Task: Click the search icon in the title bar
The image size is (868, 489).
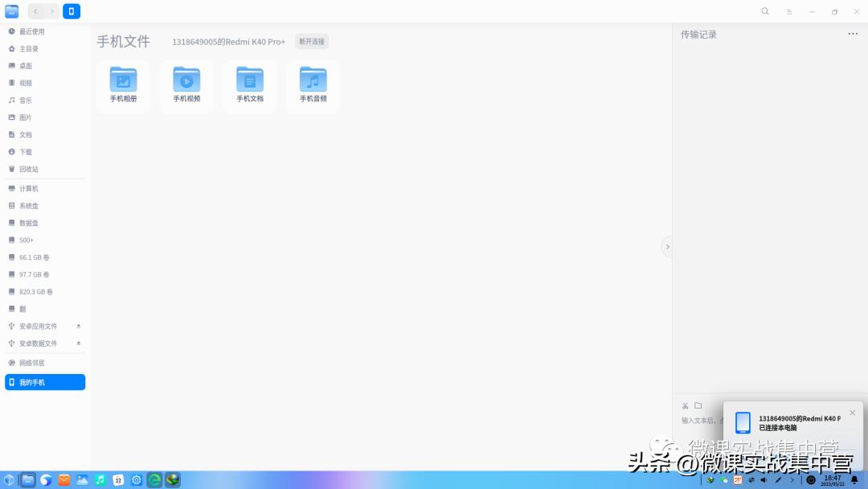Action: 764,11
